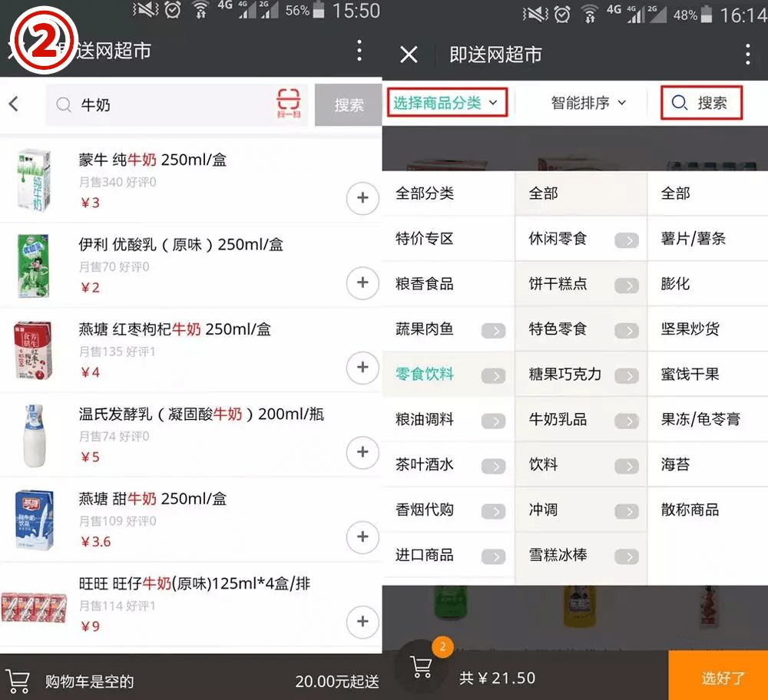
Task: Choose 散称商品 subcategory
Action: (708, 510)
